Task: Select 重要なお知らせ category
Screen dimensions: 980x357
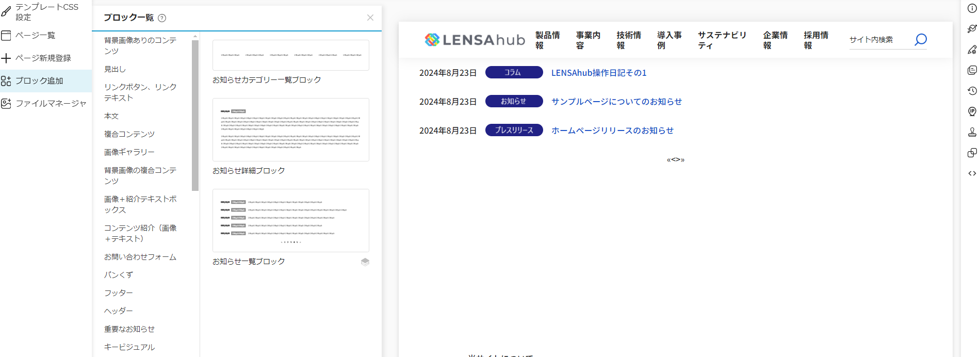Action: (x=129, y=329)
